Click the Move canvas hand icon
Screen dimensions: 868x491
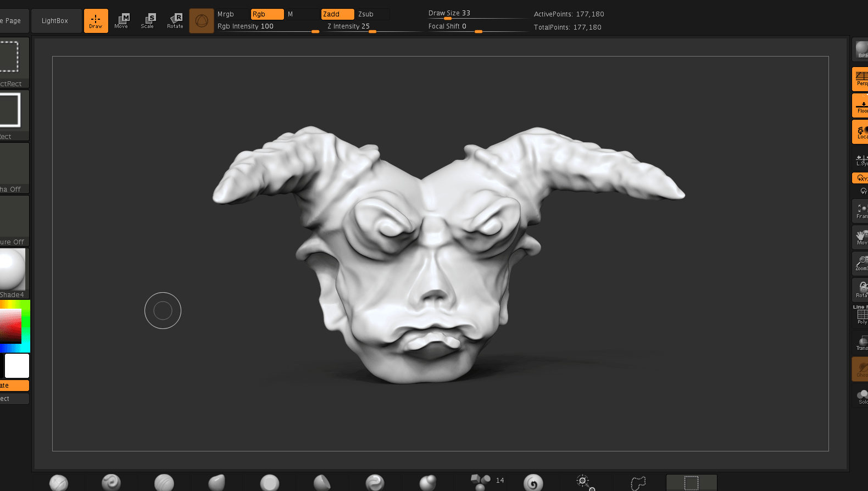click(x=861, y=238)
